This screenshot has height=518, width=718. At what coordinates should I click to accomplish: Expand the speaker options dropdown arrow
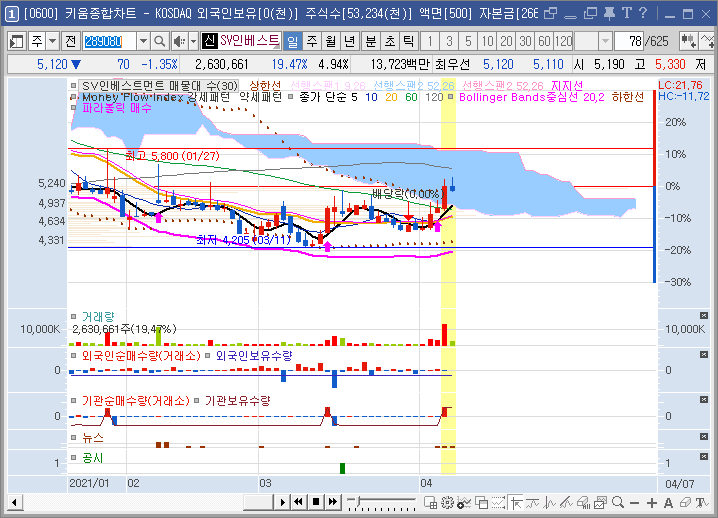tap(194, 42)
